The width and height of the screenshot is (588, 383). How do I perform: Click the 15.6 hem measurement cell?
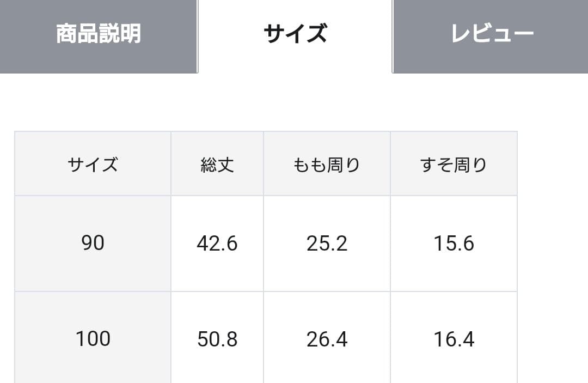[454, 243]
